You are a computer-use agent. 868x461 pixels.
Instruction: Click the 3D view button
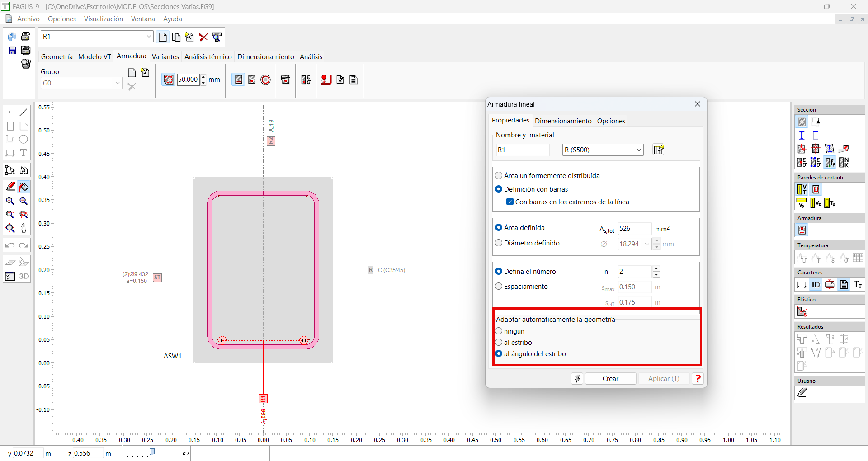click(x=24, y=276)
